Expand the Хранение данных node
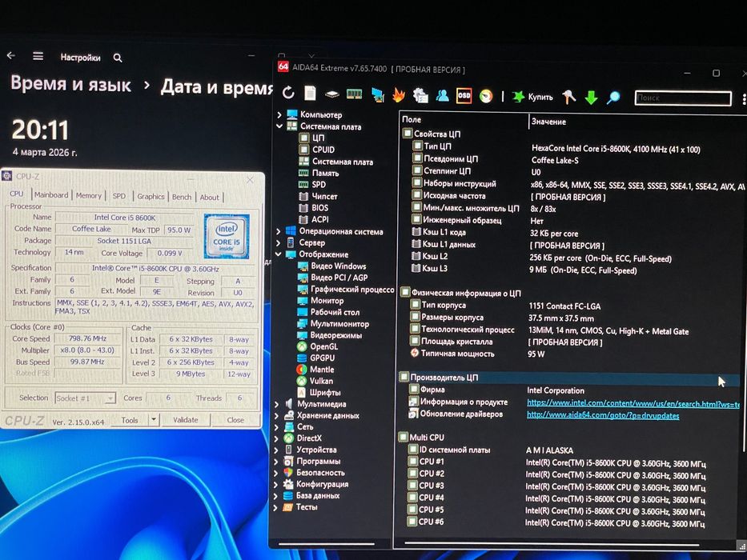Viewport: 747px width, 560px height. [277, 415]
